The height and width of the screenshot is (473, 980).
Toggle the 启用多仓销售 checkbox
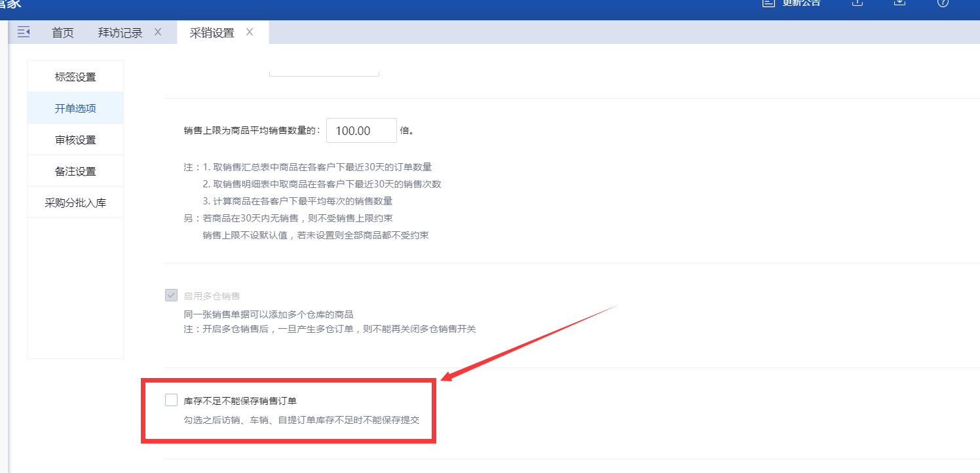(x=172, y=295)
